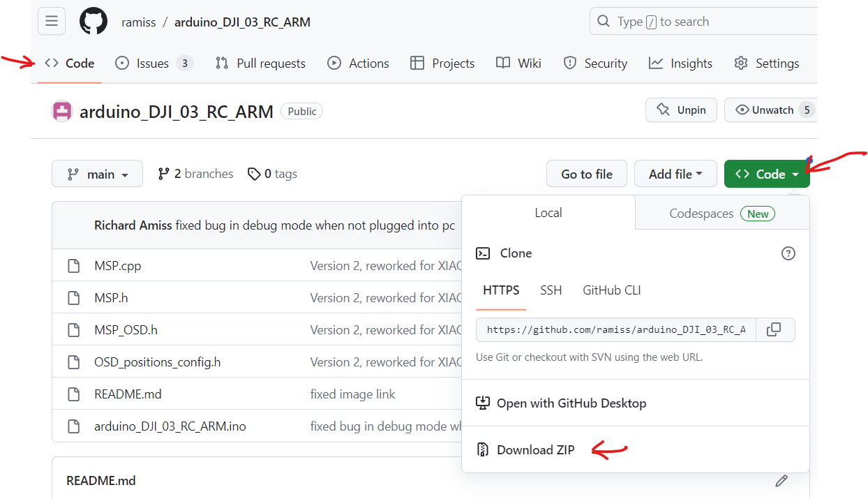
Task: Switch clone method to SSH
Action: tap(551, 290)
